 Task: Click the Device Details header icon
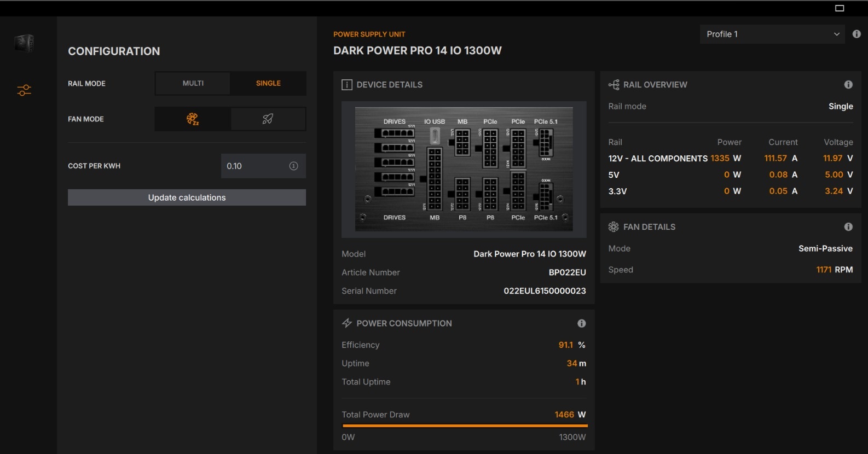(347, 85)
